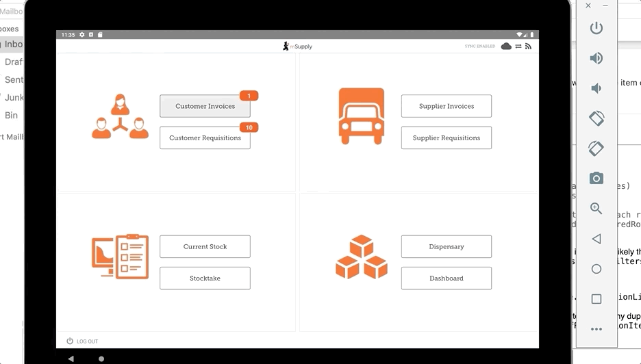Click the stock clipboard and monitor icon

coord(121,257)
